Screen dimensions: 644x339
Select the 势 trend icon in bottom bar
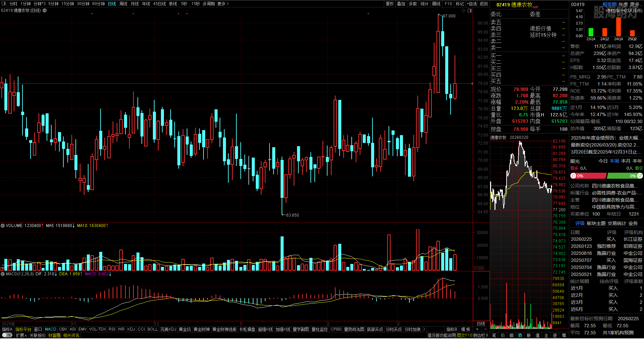[x=520, y=335]
